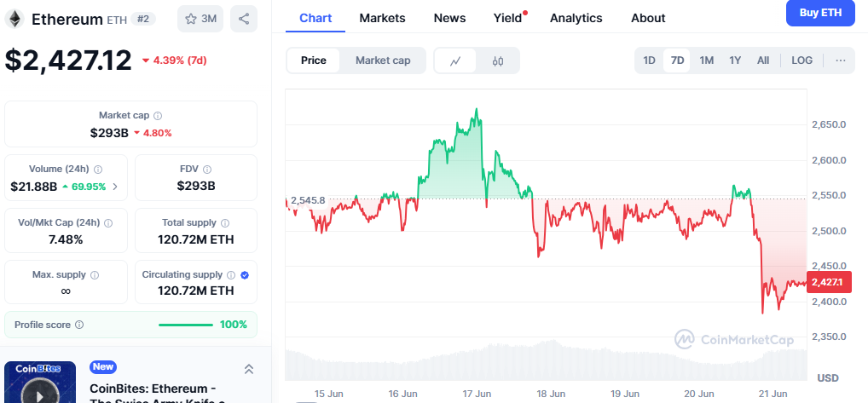
Task: Show Vol/Mkt Cap (24h) info icon
Action: (x=108, y=222)
